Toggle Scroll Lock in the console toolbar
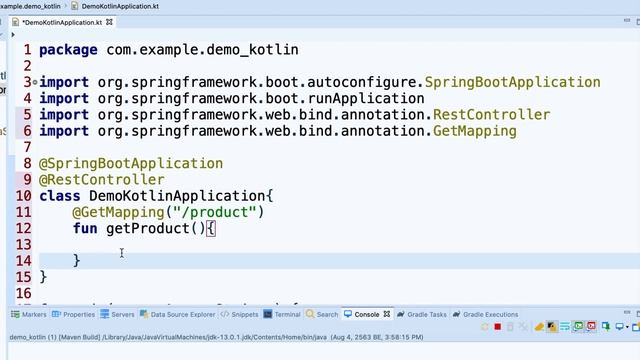The width and height of the screenshot is (640, 360). pos(552,327)
